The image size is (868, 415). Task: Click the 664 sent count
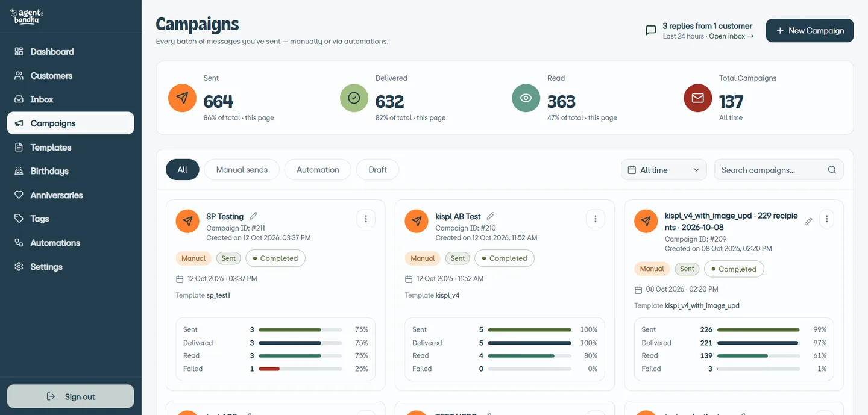coord(218,102)
